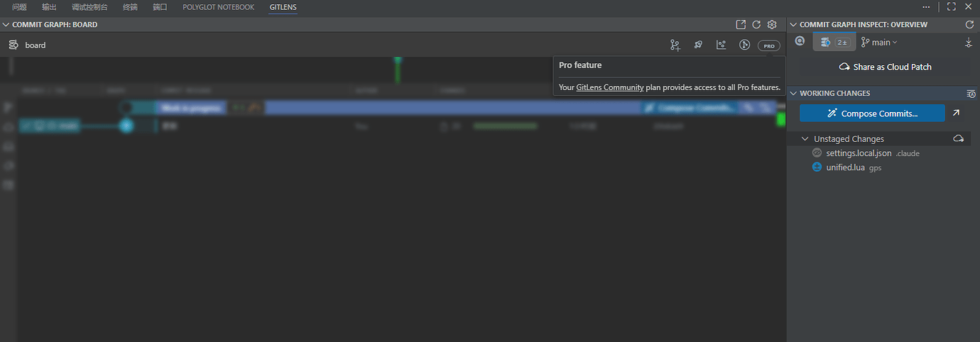Click the Working Changes review icon
Image resolution: width=980 pixels, height=342 pixels.
point(971,94)
